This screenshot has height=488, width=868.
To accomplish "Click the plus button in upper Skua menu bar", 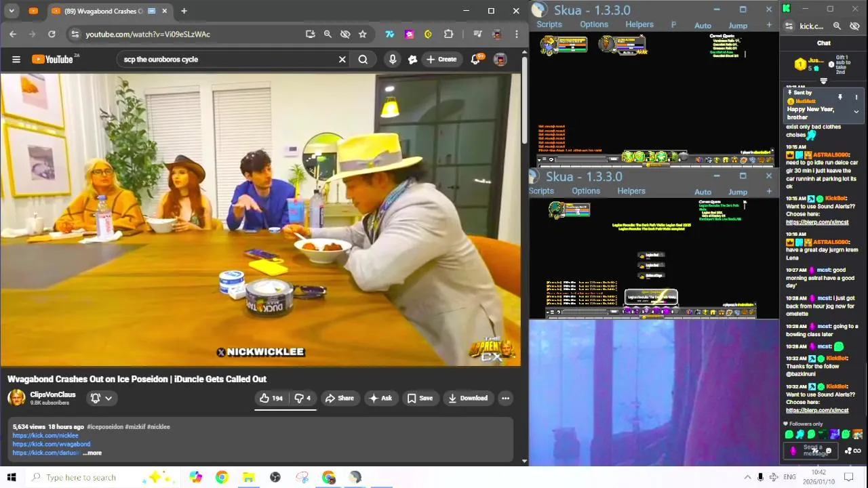I will pyautogui.click(x=769, y=25).
